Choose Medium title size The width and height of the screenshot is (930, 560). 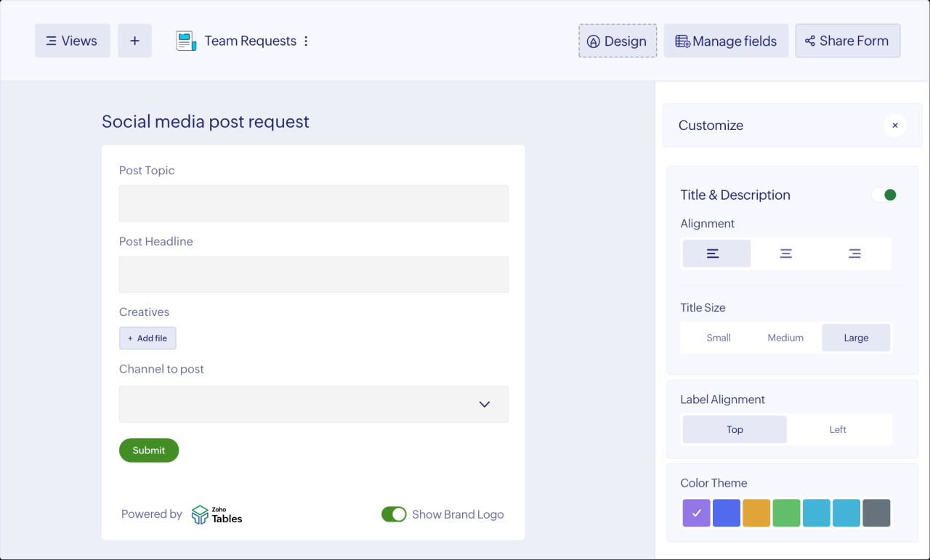click(785, 338)
